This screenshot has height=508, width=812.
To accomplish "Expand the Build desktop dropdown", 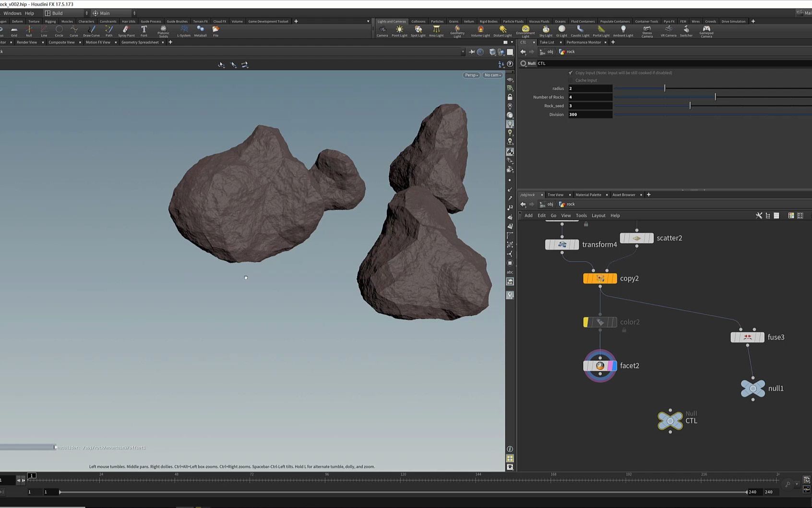I will point(66,13).
